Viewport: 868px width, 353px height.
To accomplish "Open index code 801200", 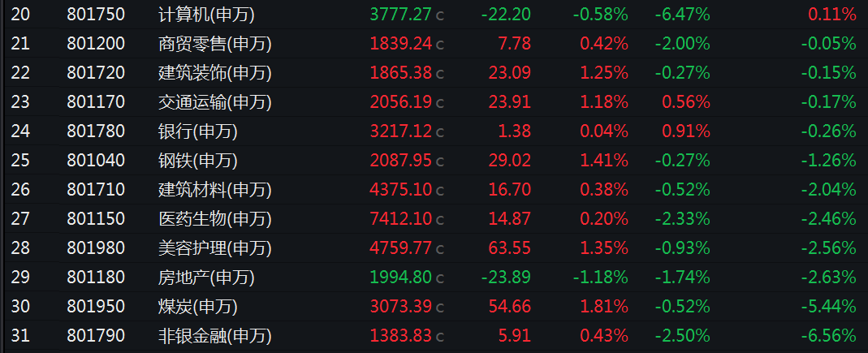I will click(x=96, y=44).
